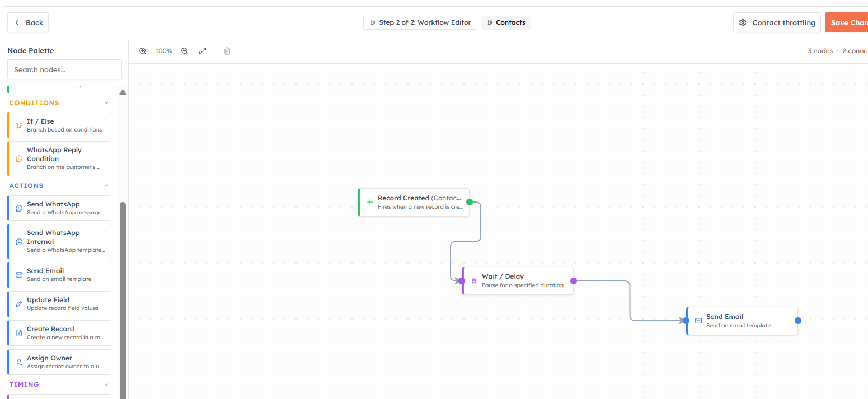Click the back arrow icon
Screen dimensions: 868x399
(x=17, y=22)
